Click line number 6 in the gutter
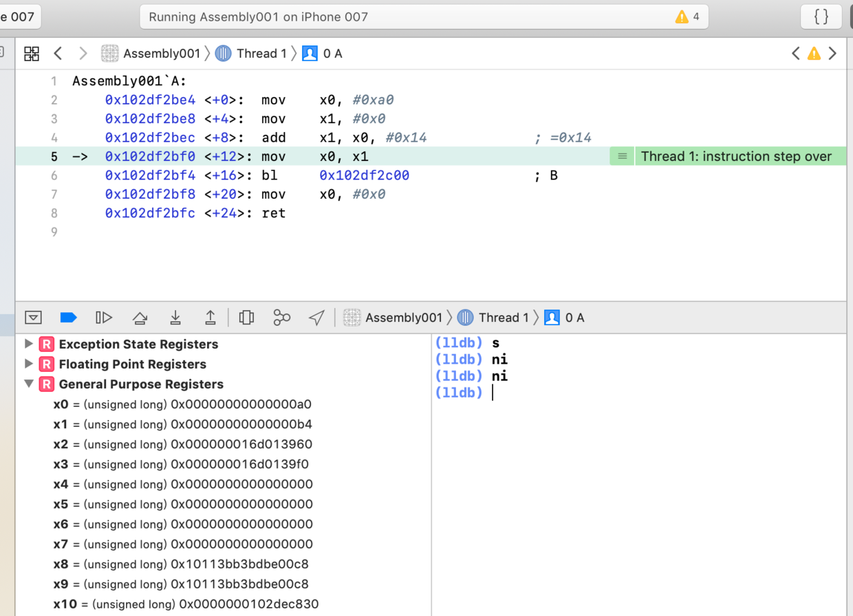Viewport: 853px width, 616px height. tap(54, 175)
